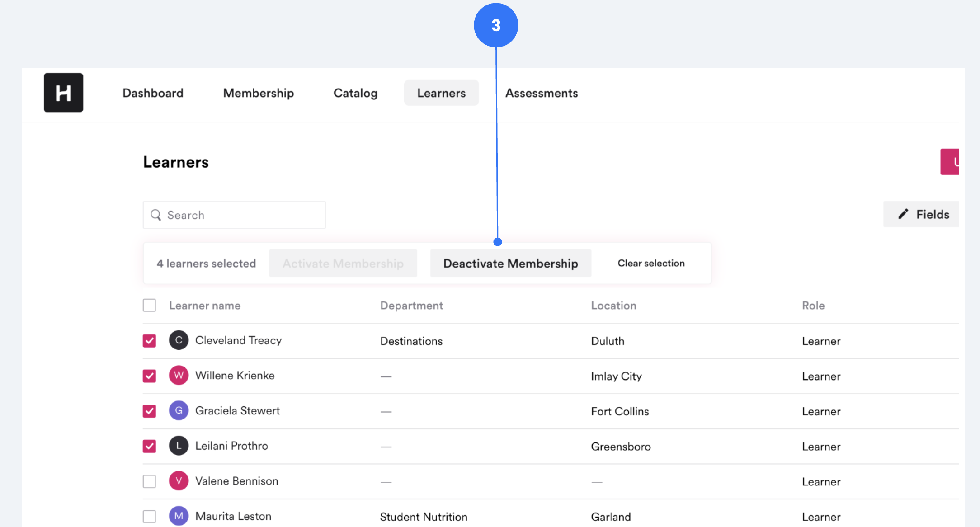The image size is (980, 527).
Task: Uncheck Leilani Prothro's checkbox
Action: click(x=150, y=447)
